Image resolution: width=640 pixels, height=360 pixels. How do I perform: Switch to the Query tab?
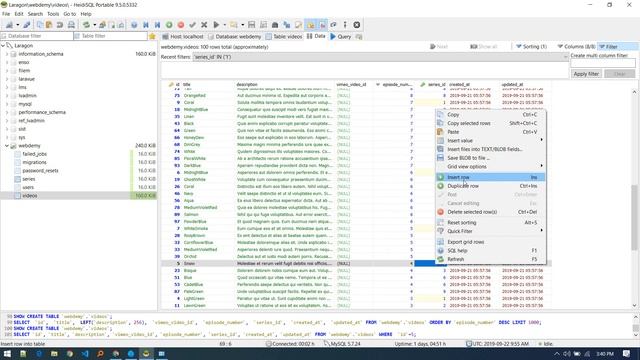point(340,37)
